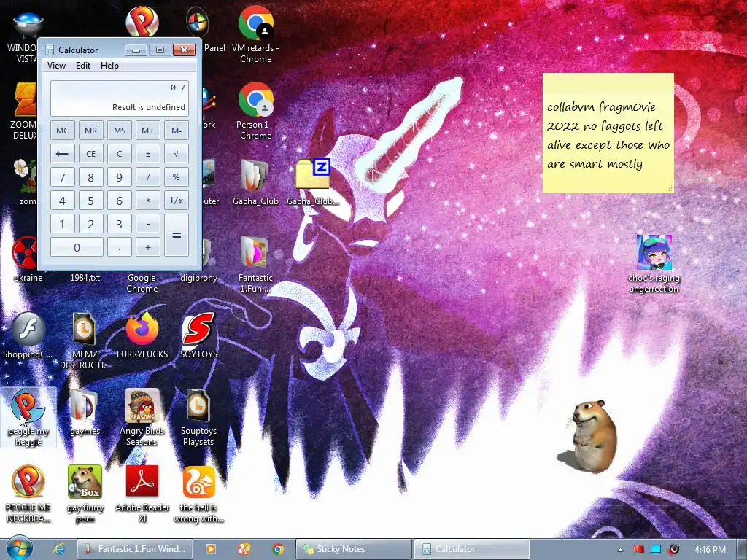
Task: Click the MR memory recall key
Action: point(91,131)
